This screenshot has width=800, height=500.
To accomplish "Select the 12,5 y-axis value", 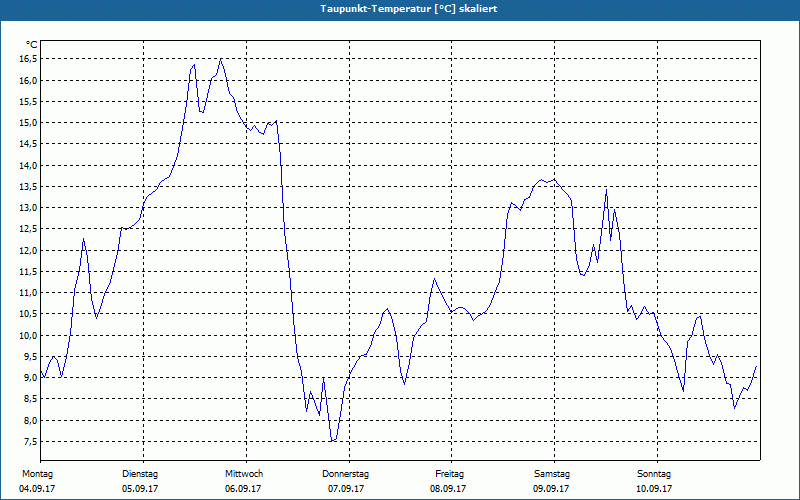I will (29, 229).
